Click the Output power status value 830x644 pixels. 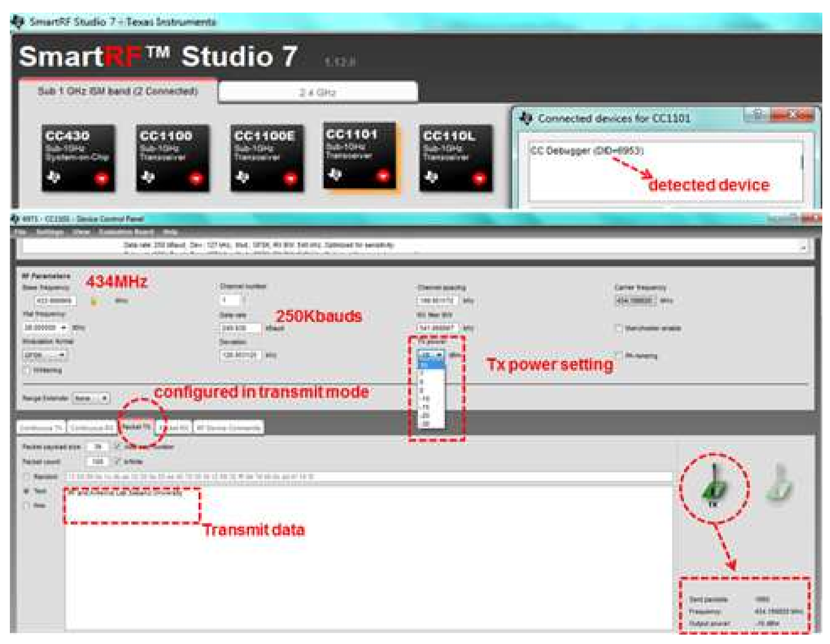769,624
